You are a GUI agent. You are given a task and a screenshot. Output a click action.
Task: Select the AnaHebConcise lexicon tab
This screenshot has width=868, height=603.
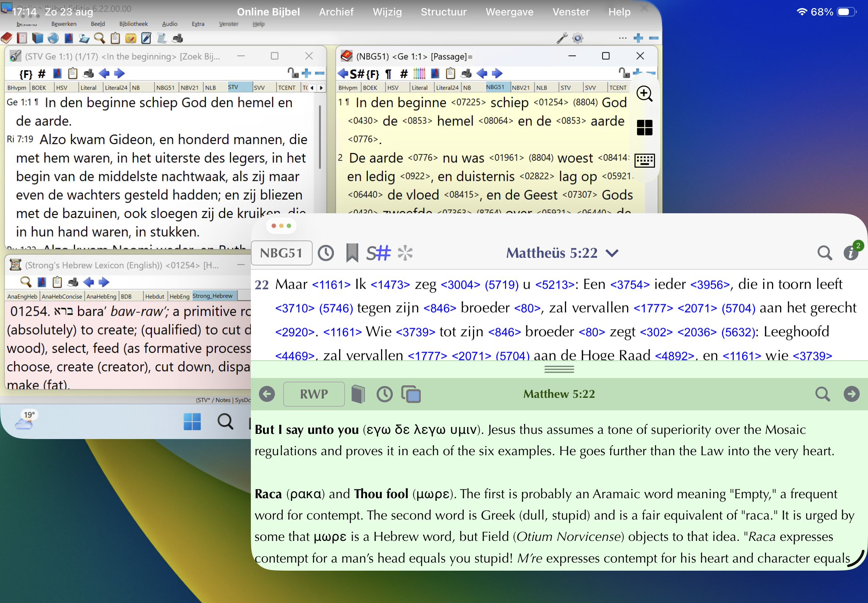62,297
